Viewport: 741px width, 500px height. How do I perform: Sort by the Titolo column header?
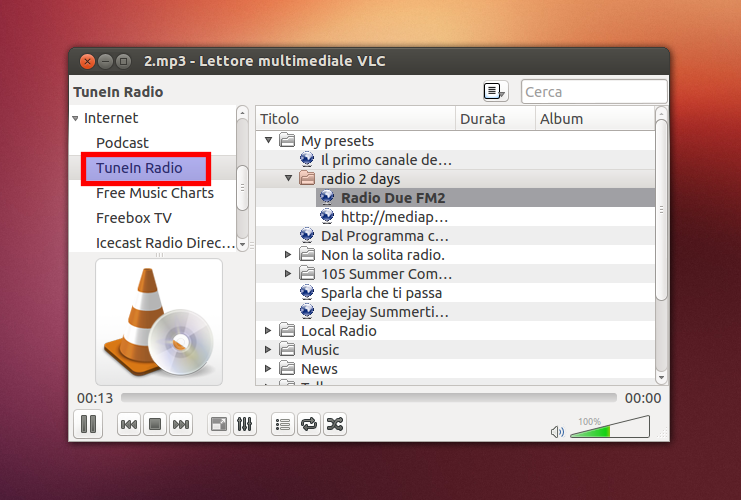[356, 119]
